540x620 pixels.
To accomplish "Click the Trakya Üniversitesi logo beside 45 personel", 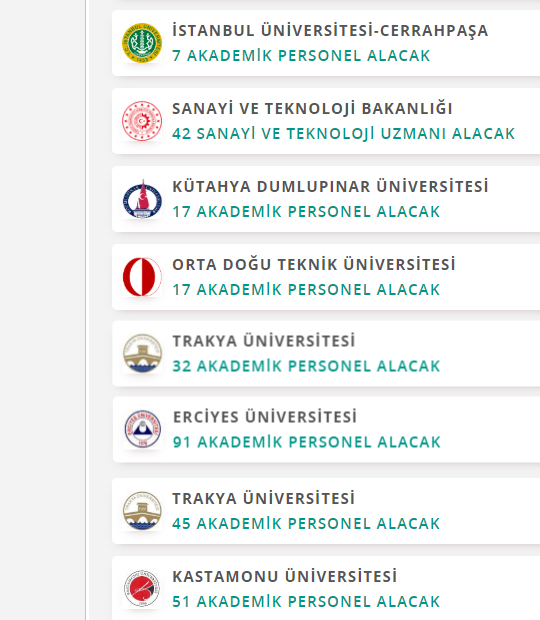I will click(142, 511).
